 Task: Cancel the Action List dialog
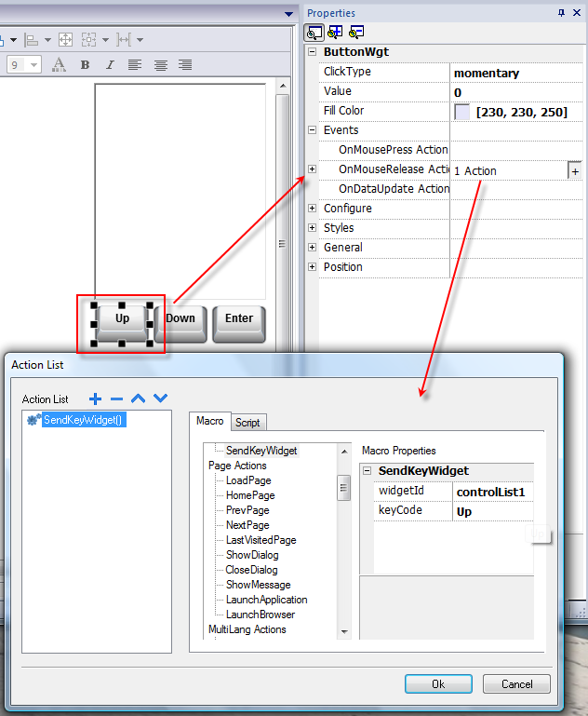(x=516, y=683)
